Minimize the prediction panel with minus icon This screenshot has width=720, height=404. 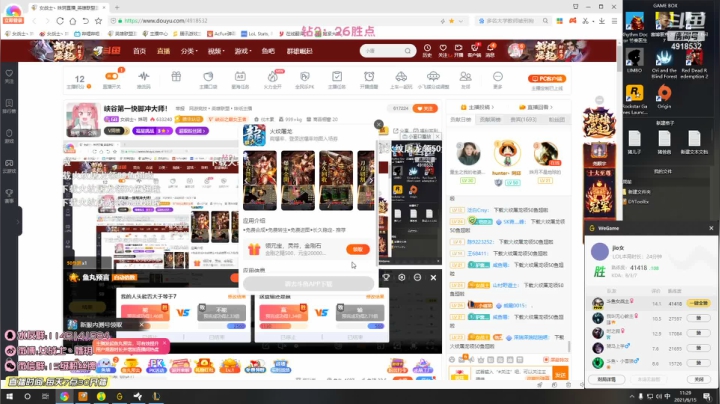pos(417,277)
